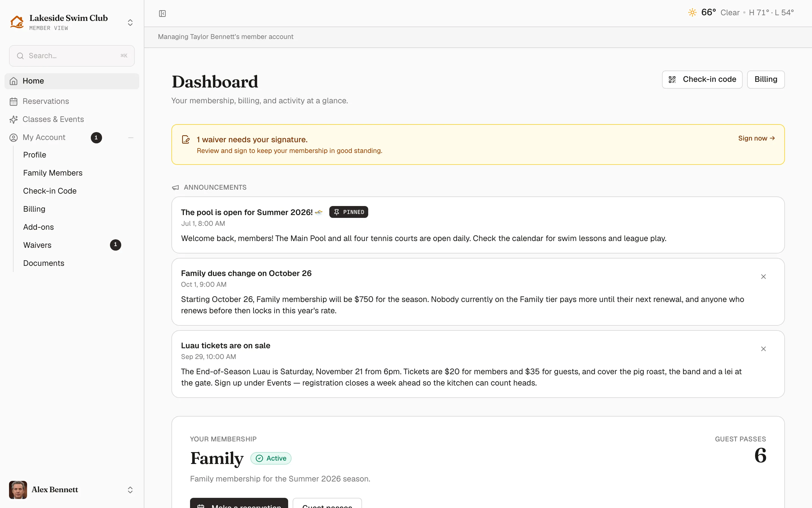Open Add-ons page

[38, 227]
